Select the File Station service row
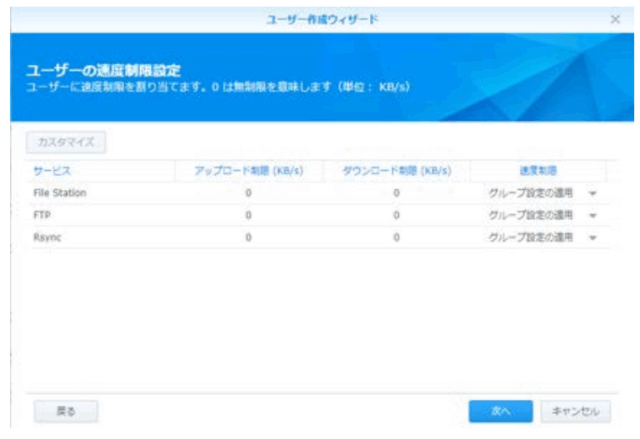The width and height of the screenshot is (640, 439). pos(60,192)
